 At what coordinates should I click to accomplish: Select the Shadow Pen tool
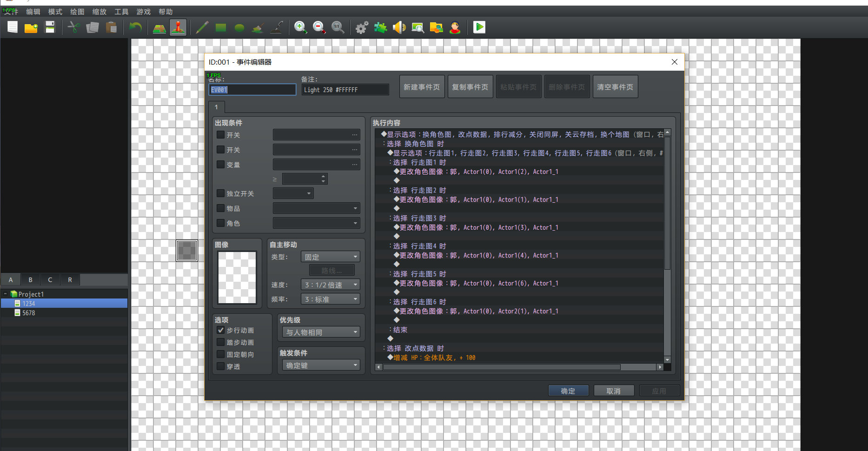pos(277,27)
